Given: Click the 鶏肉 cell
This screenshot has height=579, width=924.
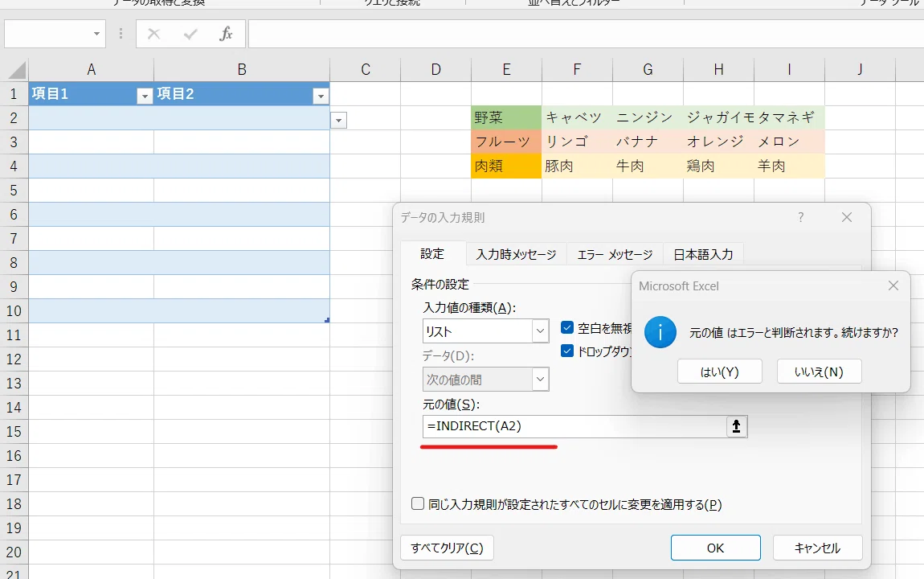Looking at the screenshot, I should tap(718, 166).
